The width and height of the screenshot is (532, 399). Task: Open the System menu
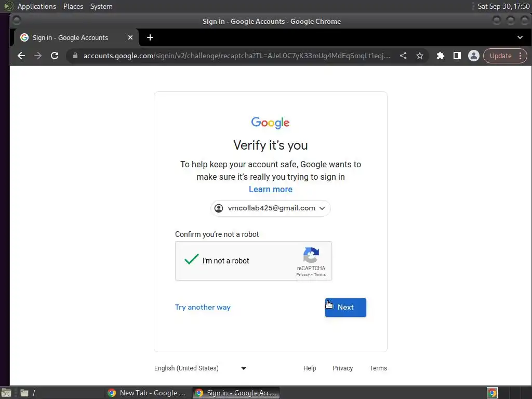tap(101, 6)
